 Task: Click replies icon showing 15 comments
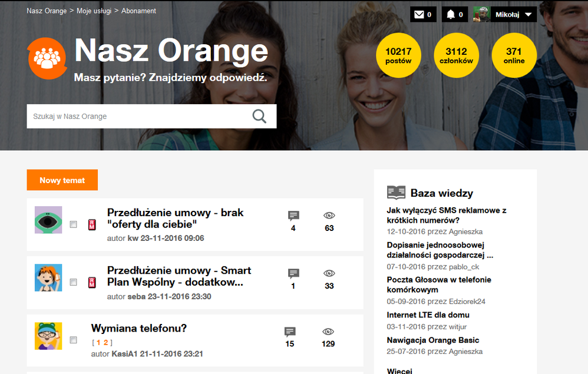click(290, 332)
